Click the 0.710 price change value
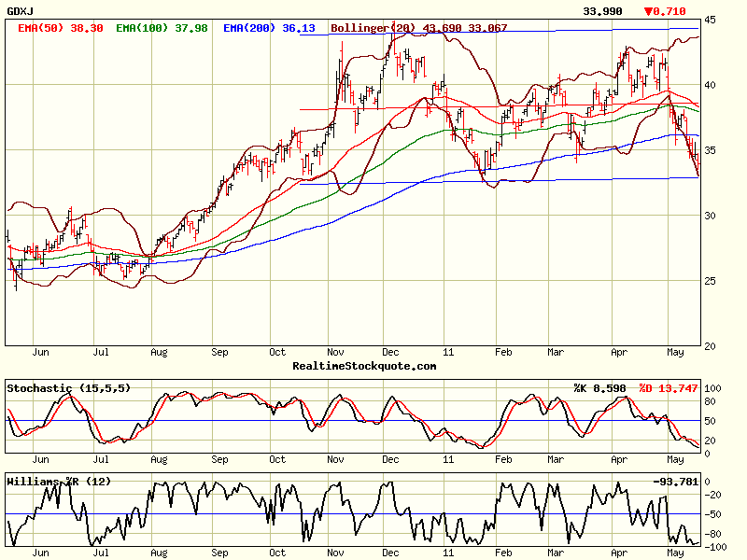The image size is (747, 560). (x=672, y=11)
